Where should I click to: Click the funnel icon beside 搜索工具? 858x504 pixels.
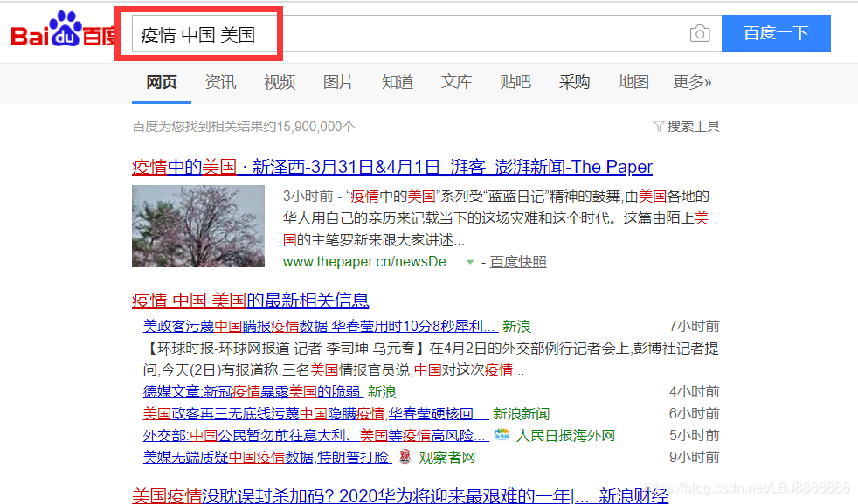coord(658,127)
